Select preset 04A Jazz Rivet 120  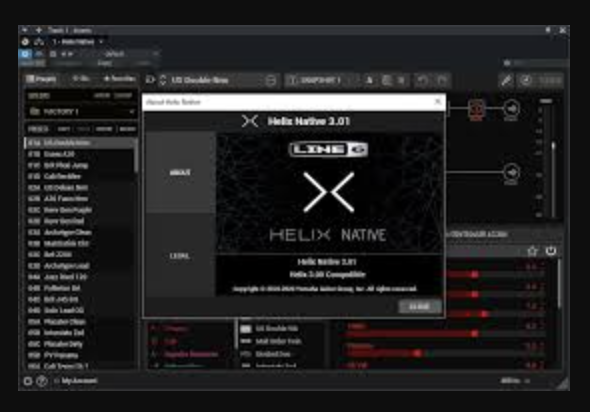(80, 277)
